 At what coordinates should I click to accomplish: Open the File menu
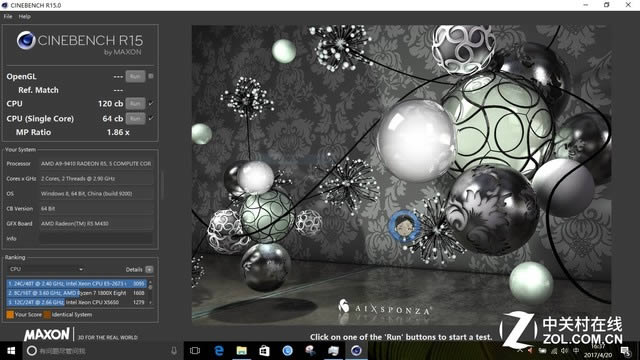pyautogui.click(x=8, y=16)
